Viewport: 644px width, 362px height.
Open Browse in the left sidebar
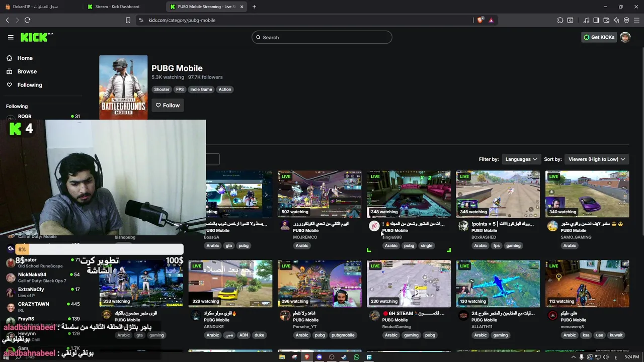[x=27, y=71]
